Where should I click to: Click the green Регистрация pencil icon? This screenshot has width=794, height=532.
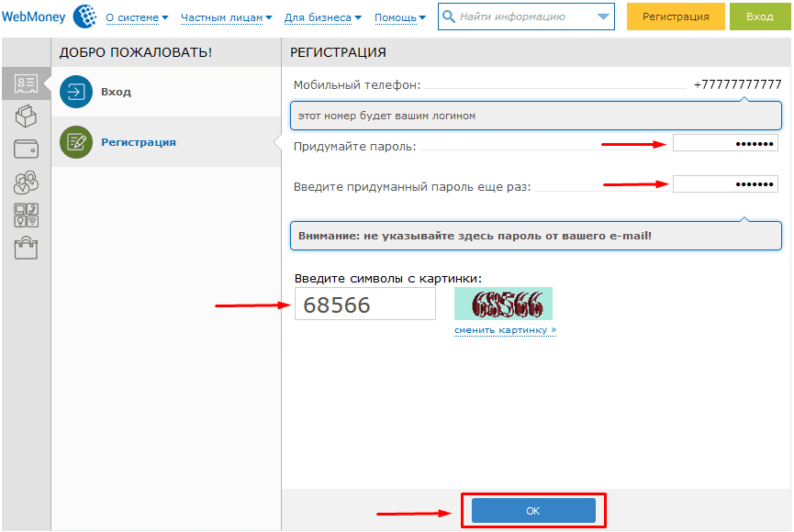tap(76, 142)
